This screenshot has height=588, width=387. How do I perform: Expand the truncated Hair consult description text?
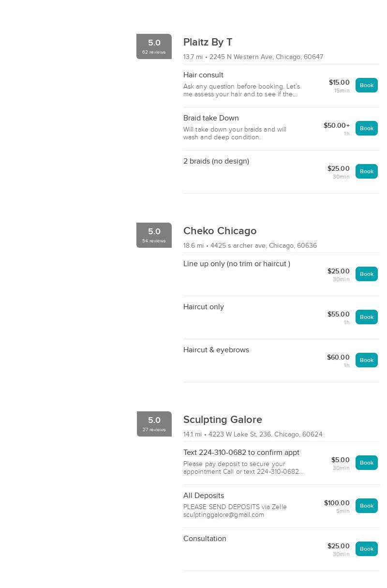tap(242, 90)
